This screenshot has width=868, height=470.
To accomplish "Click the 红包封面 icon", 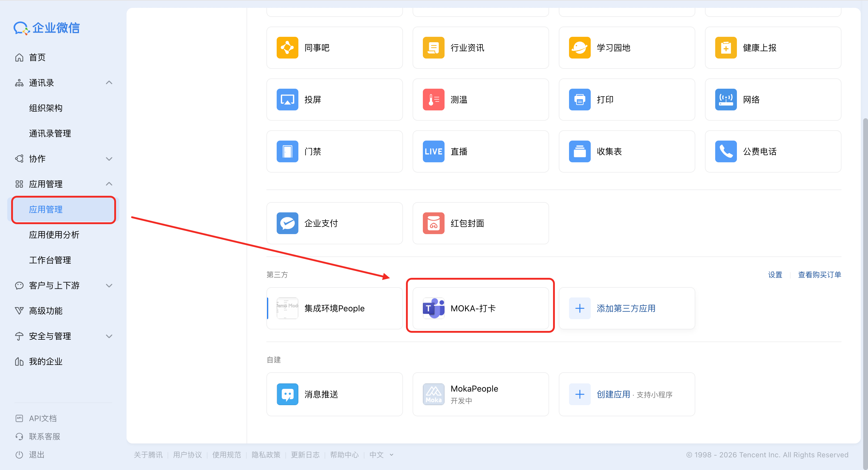I will coord(433,223).
